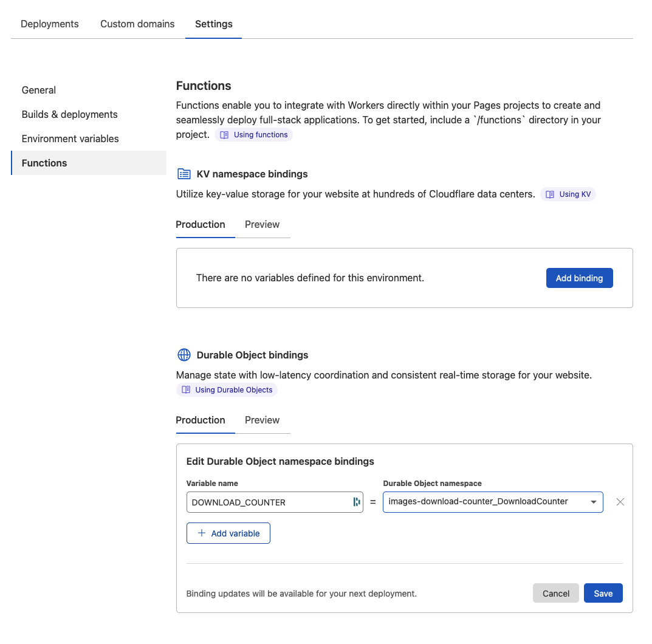Open Environment variables in the settings sidebar
The image size is (652, 644).
tap(70, 139)
